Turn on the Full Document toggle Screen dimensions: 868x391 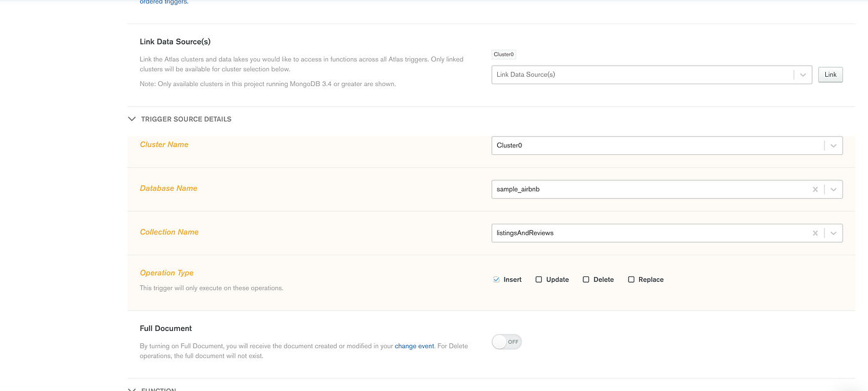click(x=507, y=341)
